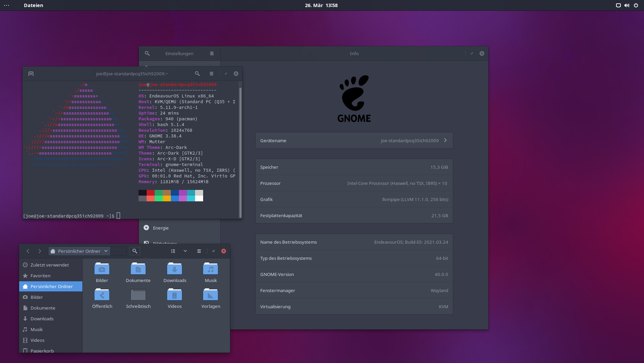Select the Schreibtisch folder icon
This screenshot has height=363, width=644.
click(138, 295)
